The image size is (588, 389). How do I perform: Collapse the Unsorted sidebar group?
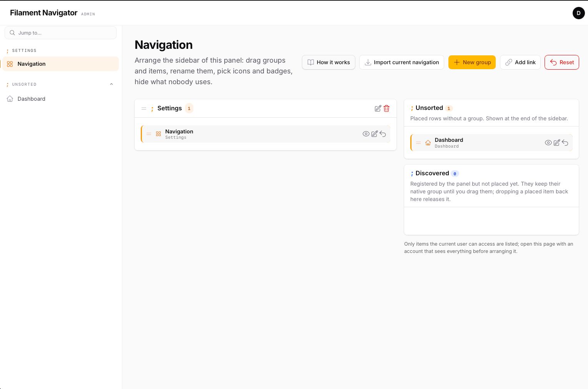[x=112, y=84]
